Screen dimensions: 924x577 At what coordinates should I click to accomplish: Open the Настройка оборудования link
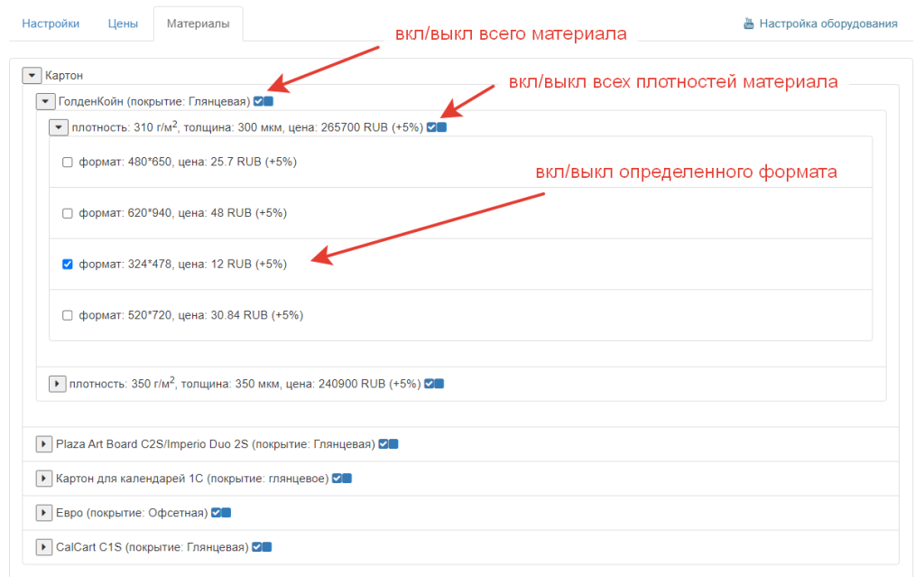click(827, 23)
